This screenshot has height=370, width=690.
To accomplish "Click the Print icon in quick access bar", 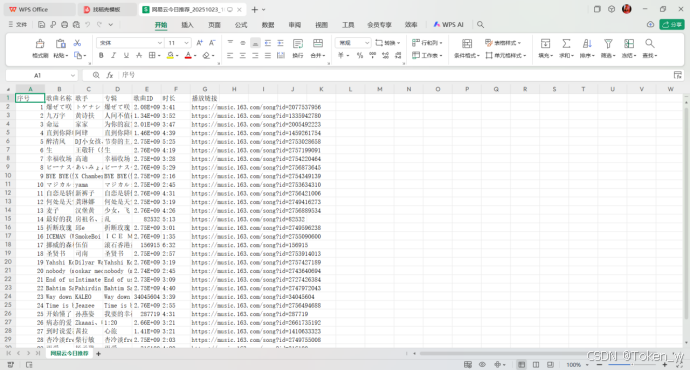I will pyautogui.click(x=65, y=25).
